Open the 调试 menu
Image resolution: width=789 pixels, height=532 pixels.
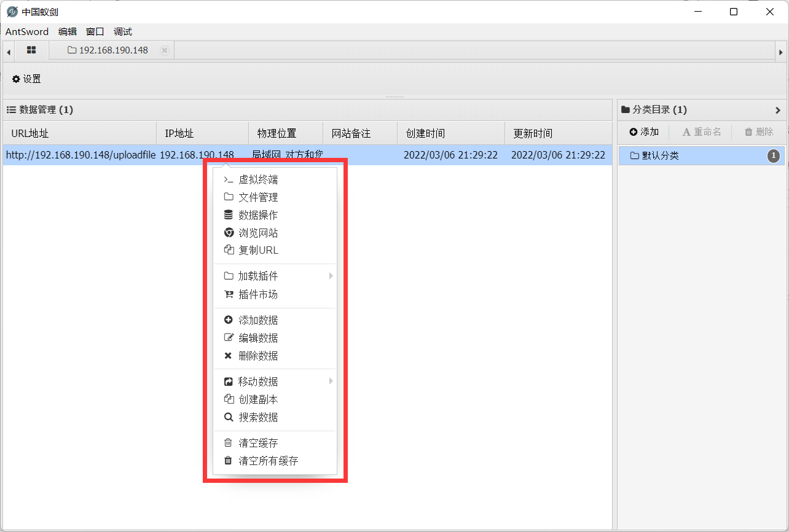click(123, 31)
